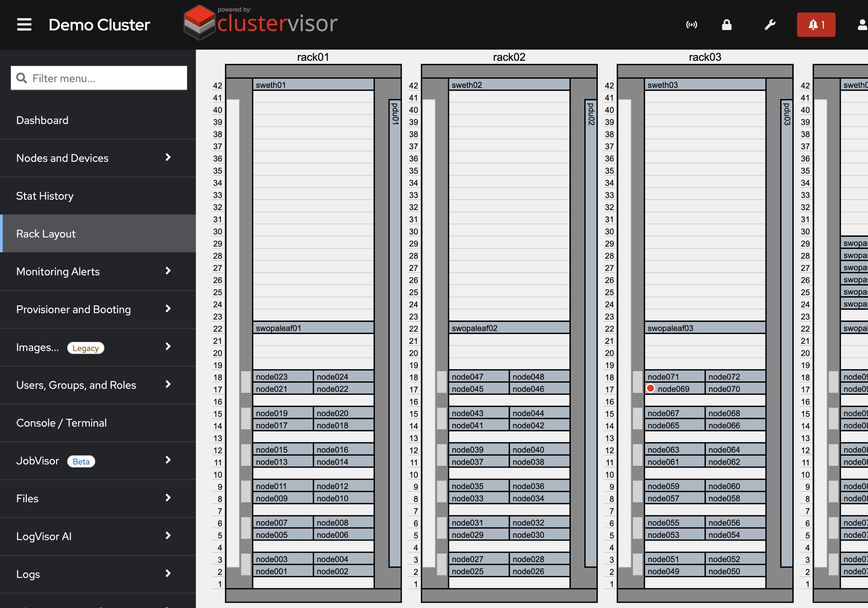Select the pdu01 unit in rack01
The width and height of the screenshot is (868, 608).
pos(395,333)
